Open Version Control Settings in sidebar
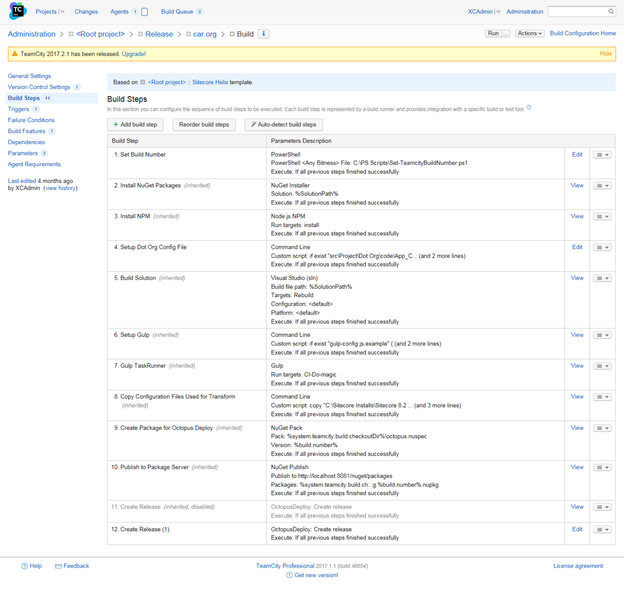 (39, 87)
